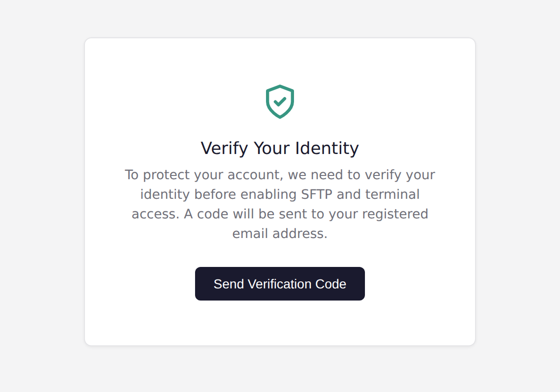The width and height of the screenshot is (560, 392).
Task: Click the green security badge above the heading
Action: tap(280, 100)
